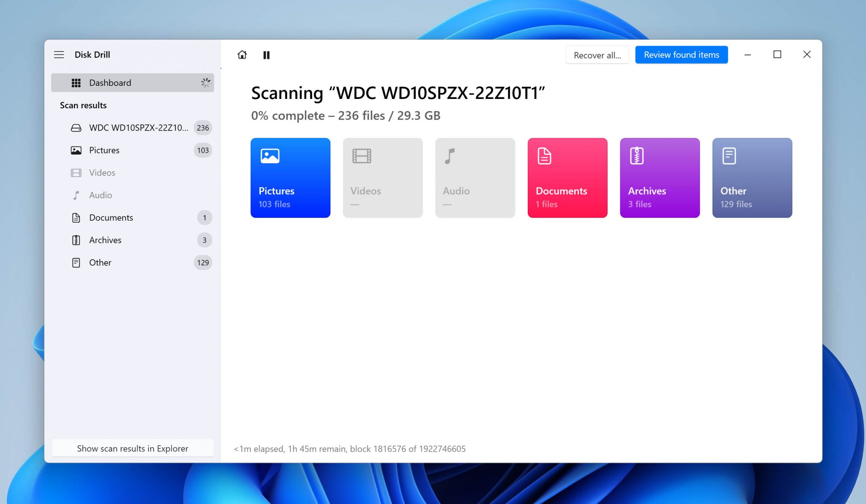Click the Other file icon in the sidebar
This screenshot has width=866, height=504.
[76, 262]
